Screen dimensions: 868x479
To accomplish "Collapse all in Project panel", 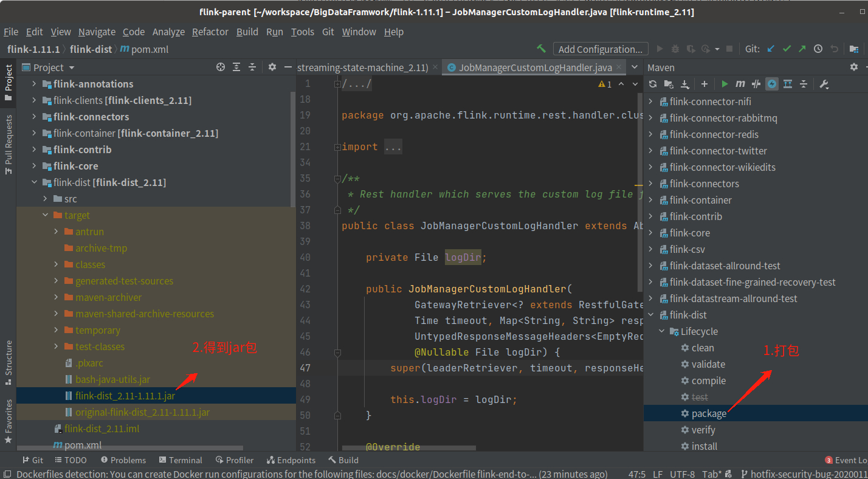I will (x=252, y=67).
